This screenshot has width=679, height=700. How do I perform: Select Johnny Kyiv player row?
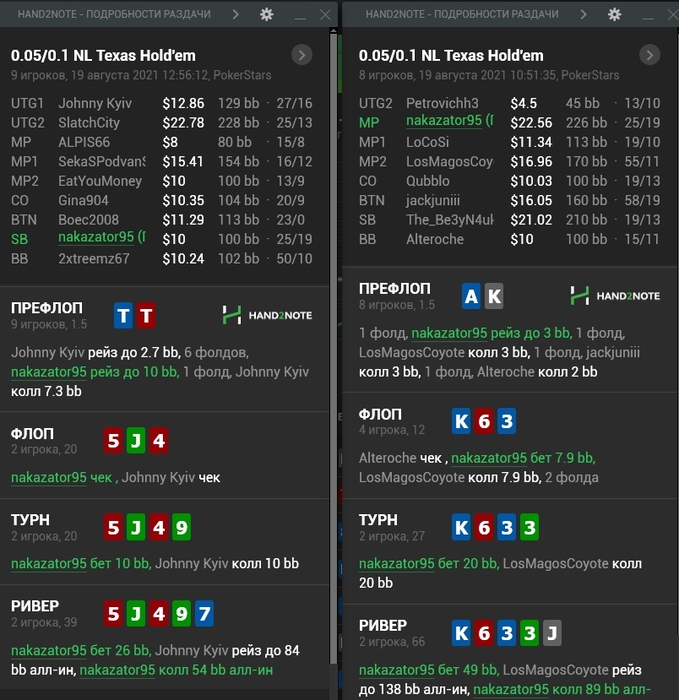tap(162, 103)
